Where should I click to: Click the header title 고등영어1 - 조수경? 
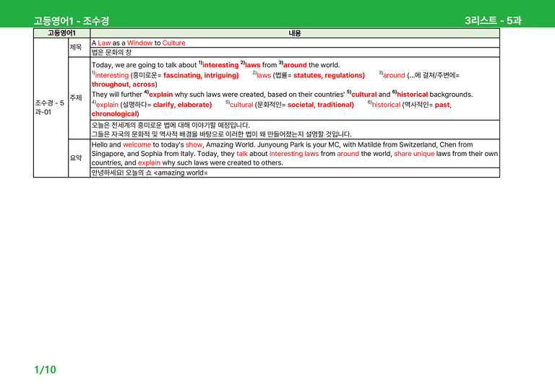pyautogui.click(x=72, y=21)
